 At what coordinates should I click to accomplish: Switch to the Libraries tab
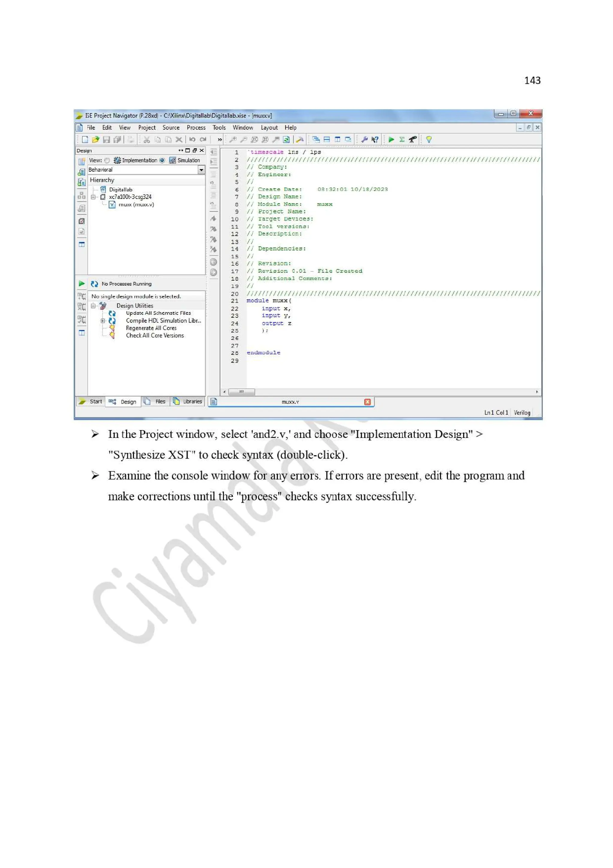[188, 401]
